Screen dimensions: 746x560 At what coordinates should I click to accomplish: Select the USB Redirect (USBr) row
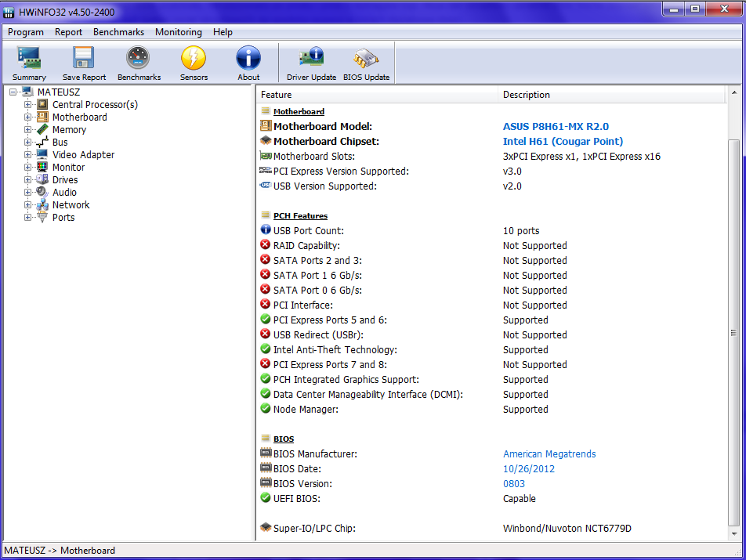492,334
